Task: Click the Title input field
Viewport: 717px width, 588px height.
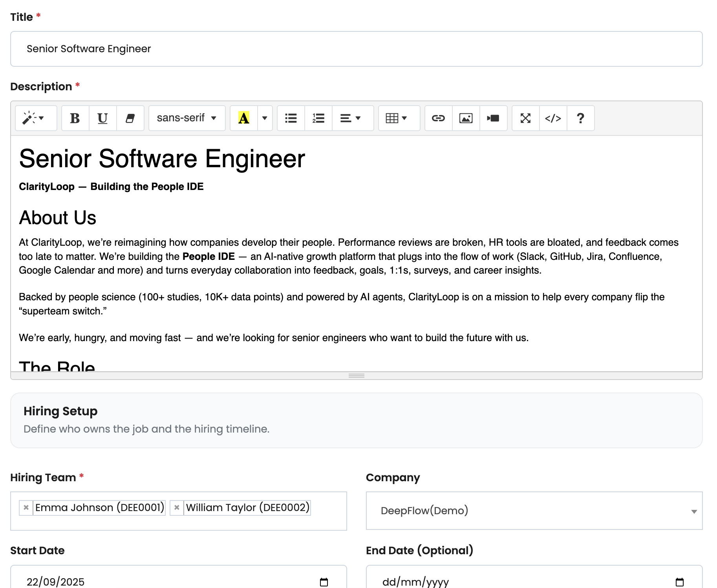Action: click(356, 49)
